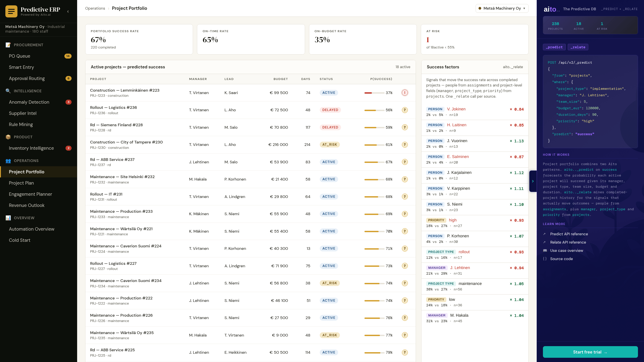Click the question icon for Production #222
This screenshot has height=362, width=644.
[405, 301]
